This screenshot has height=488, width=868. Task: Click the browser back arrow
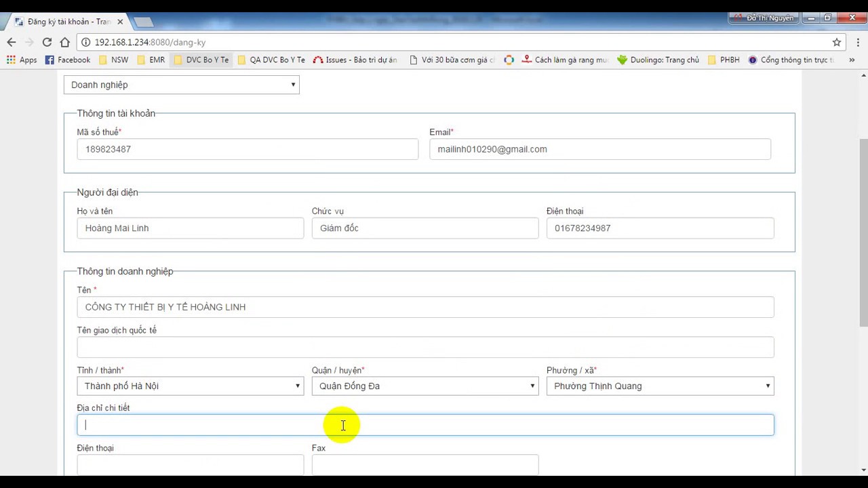[x=12, y=42]
